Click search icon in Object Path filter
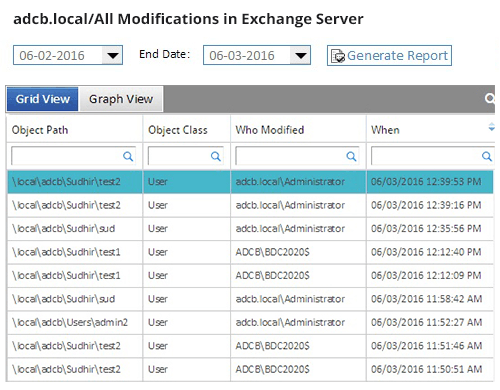Screen dimensions: 500x390 [x=128, y=156]
